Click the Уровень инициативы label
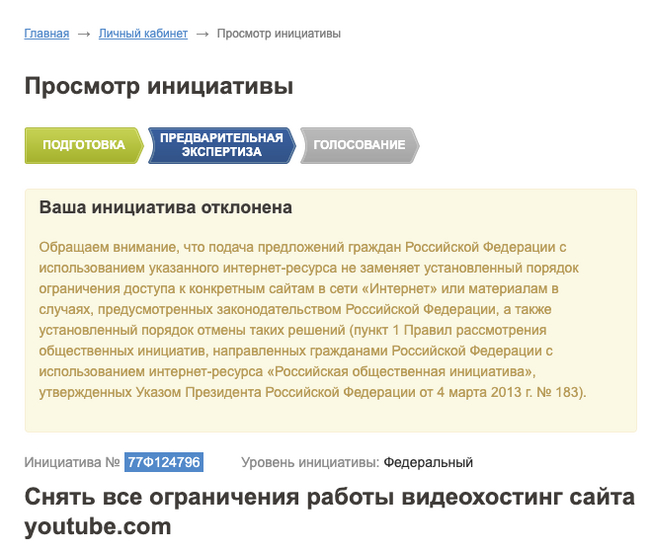The height and width of the screenshot is (552, 650). (x=310, y=462)
